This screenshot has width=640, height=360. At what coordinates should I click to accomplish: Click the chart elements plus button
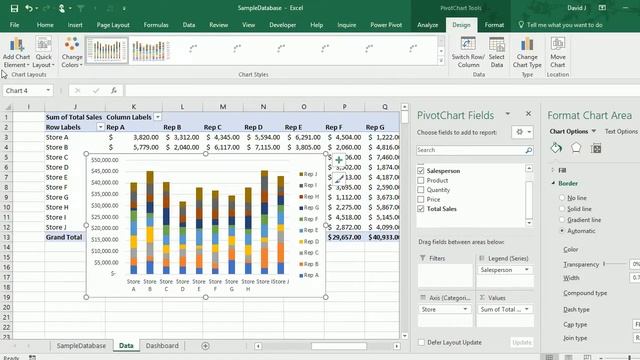339,160
